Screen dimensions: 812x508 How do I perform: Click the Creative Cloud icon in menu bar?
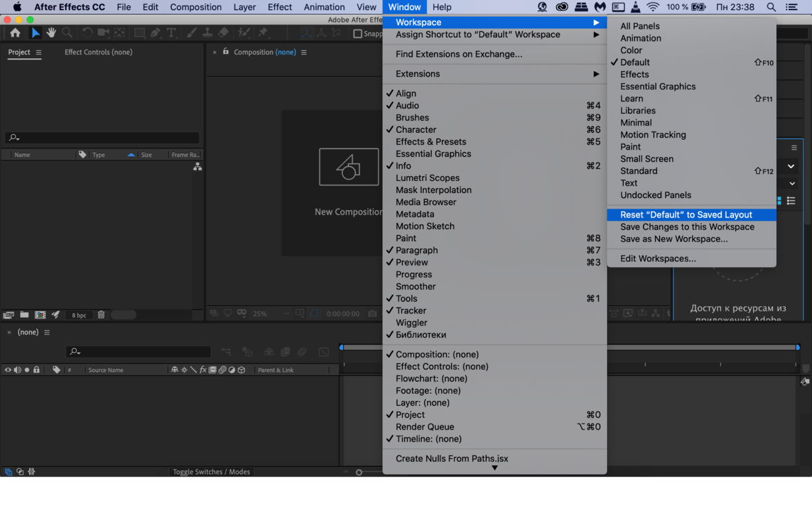tap(562, 7)
